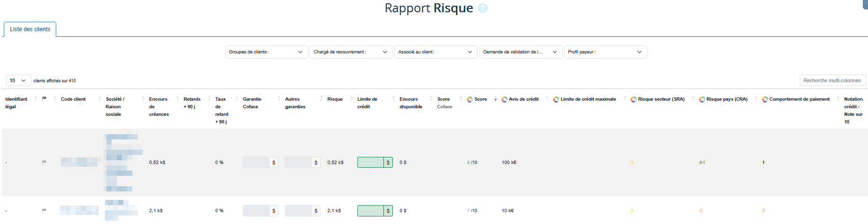
Task: Open the Profil payeur dropdown
Action: (x=605, y=52)
